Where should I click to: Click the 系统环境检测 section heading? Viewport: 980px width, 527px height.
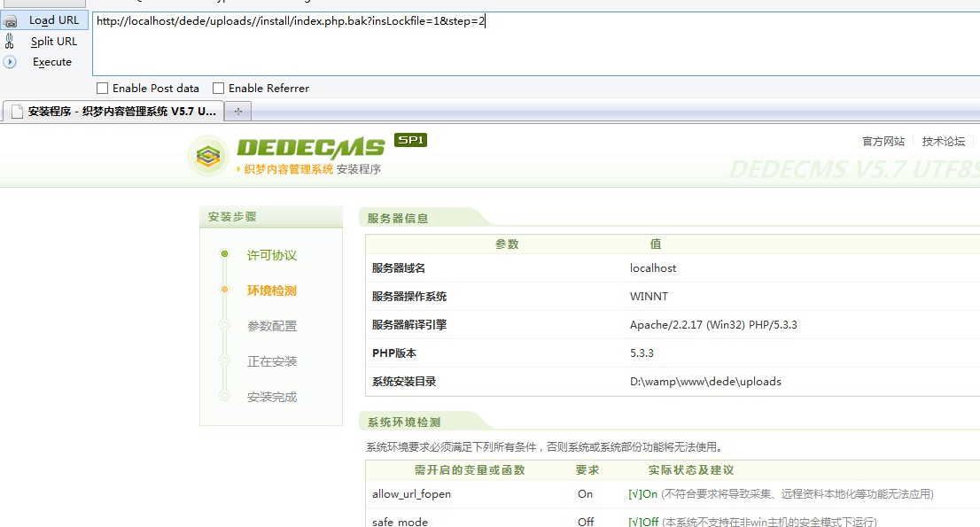click(404, 422)
